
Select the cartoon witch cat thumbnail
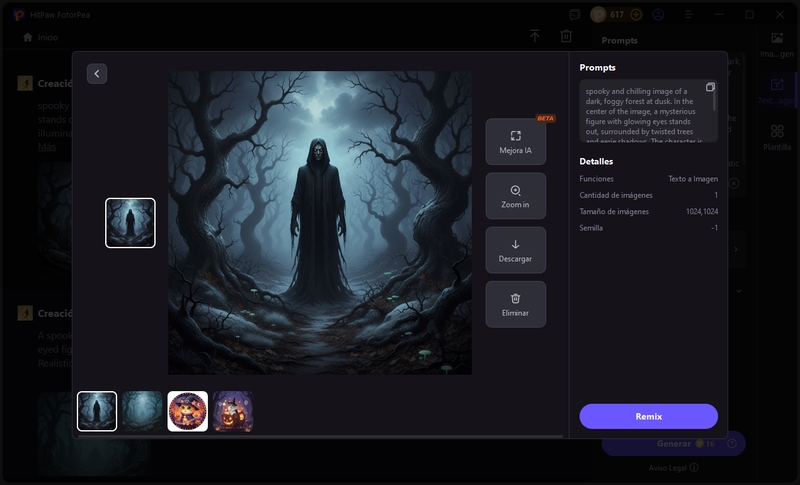click(188, 411)
